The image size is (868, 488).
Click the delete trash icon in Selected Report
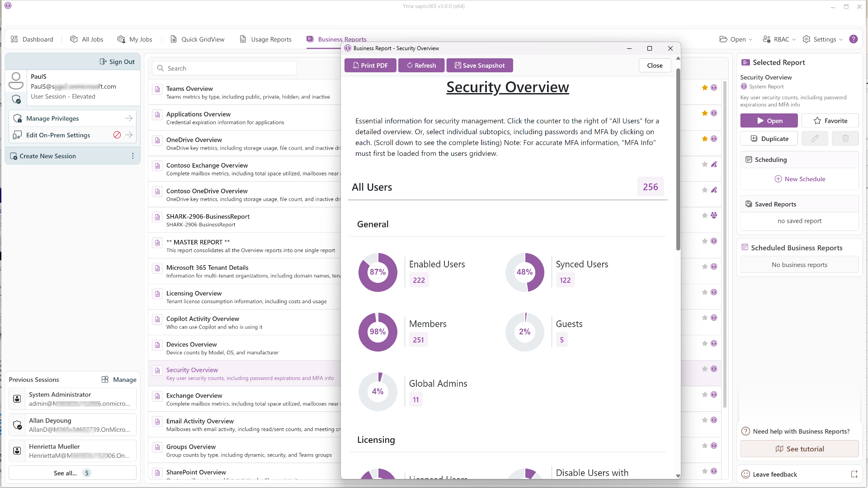coord(845,139)
